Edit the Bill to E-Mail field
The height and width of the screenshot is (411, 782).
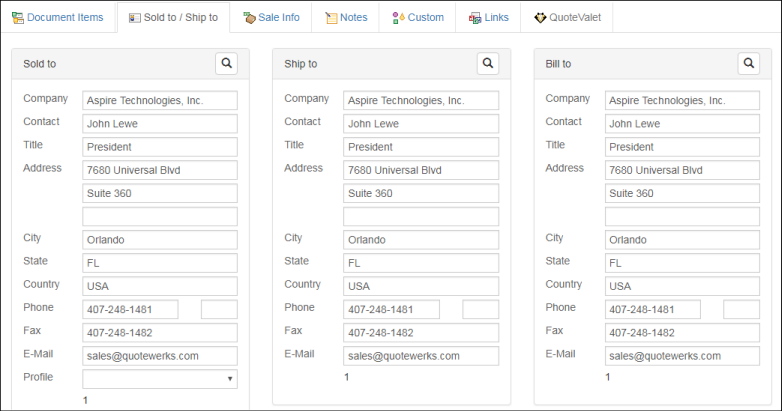682,356
